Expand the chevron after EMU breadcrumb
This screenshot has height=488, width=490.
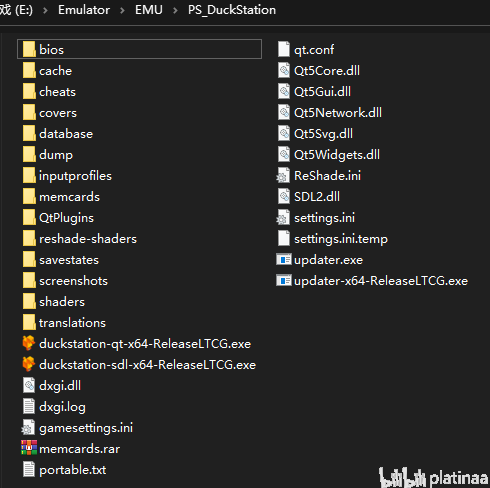(x=175, y=11)
